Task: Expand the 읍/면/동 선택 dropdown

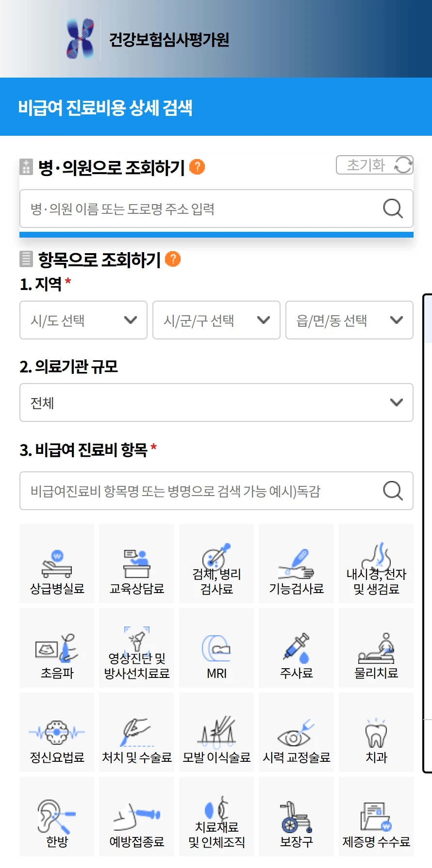Action: tap(349, 320)
